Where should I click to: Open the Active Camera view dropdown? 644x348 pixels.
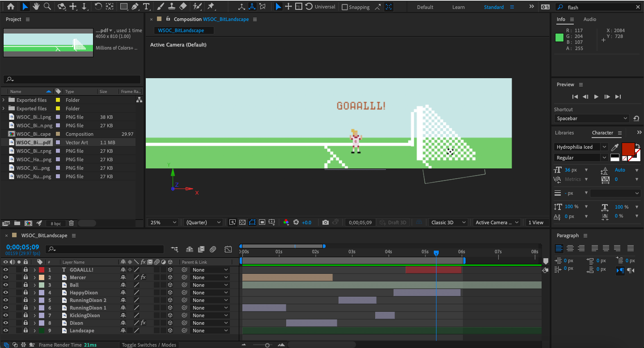(496, 222)
